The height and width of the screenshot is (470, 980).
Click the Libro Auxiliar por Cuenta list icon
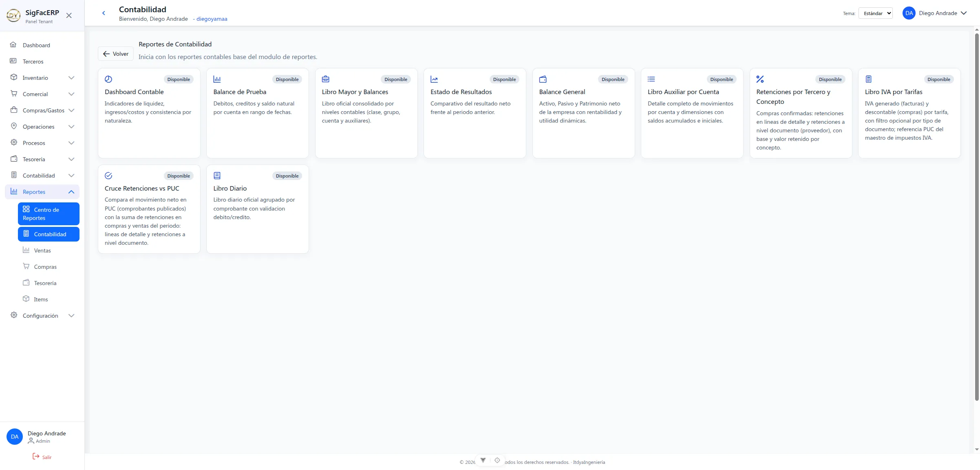651,79
